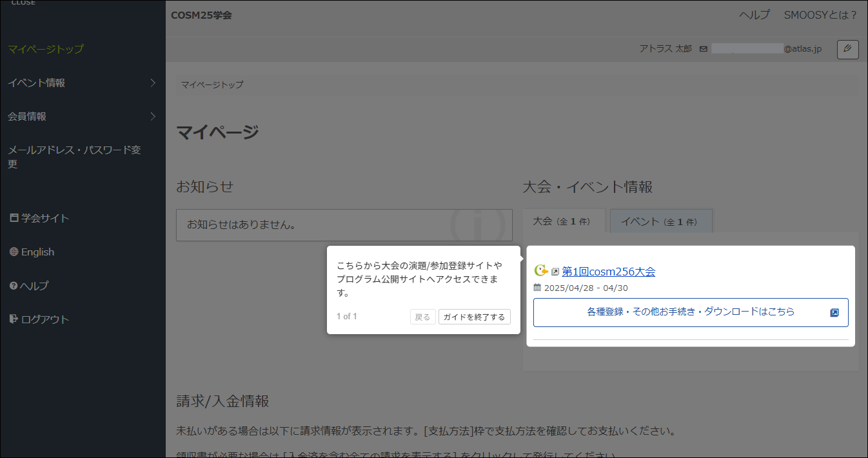The width and height of the screenshot is (868, 458).
Task: Click the 戻る button in the guide popup
Action: [x=422, y=316]
